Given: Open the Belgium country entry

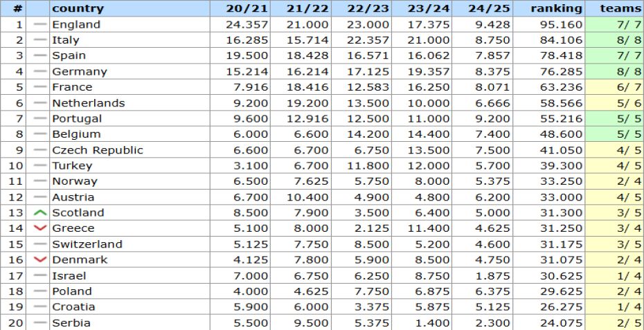Looking at the screenshot, I should click(x=76, y=134).
